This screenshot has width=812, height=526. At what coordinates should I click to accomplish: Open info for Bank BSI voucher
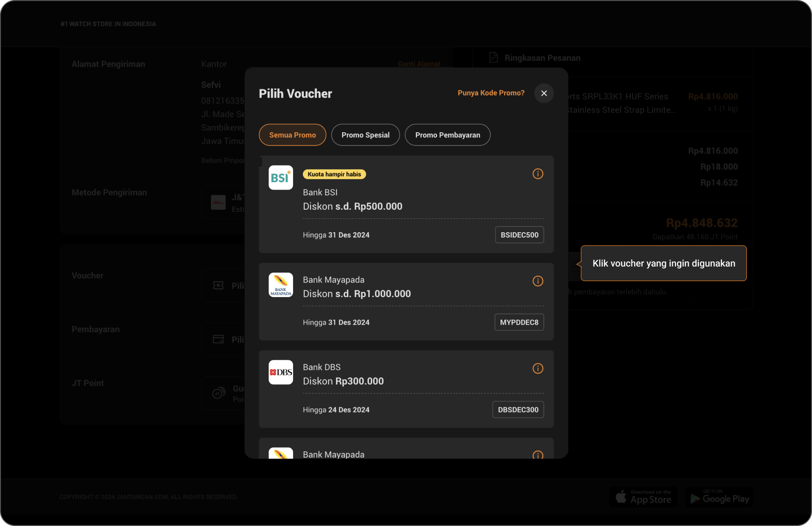coord(538,174)
